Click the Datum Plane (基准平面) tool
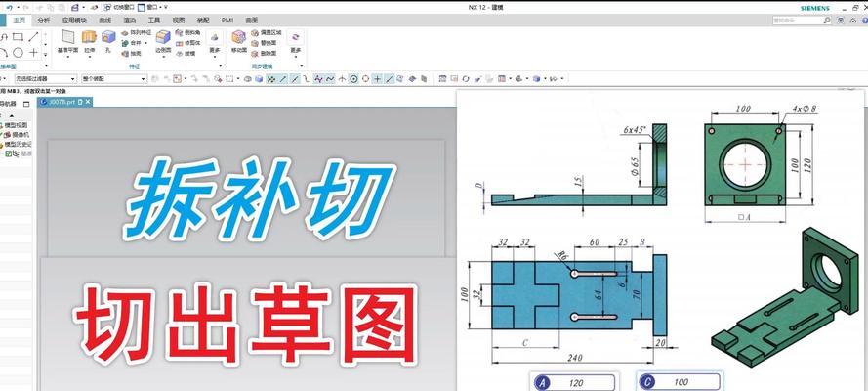Image resolution: width=868 pixels, height=391 pixels. pos(67,41)
